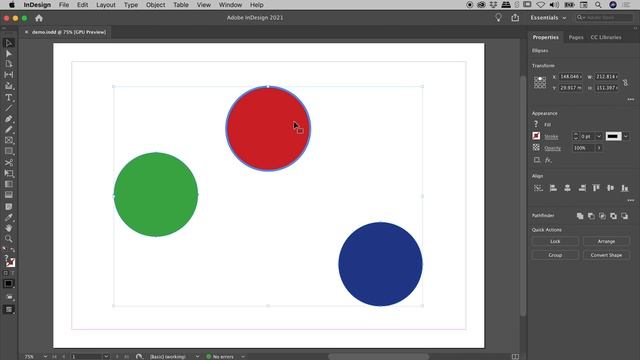Select the Gradient Swatch tool
The image size is (640, 360).
9,184
